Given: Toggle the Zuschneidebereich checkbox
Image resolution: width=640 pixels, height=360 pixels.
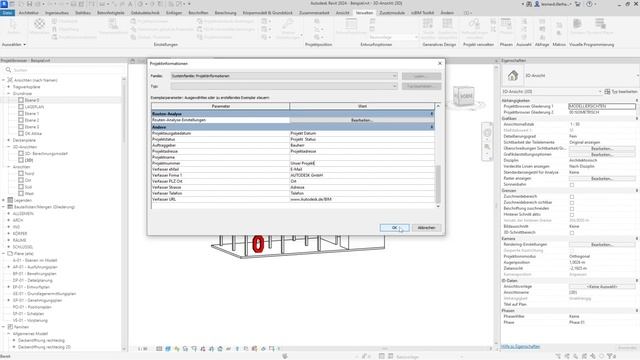Looking at the screenshot, I should 572,197.
